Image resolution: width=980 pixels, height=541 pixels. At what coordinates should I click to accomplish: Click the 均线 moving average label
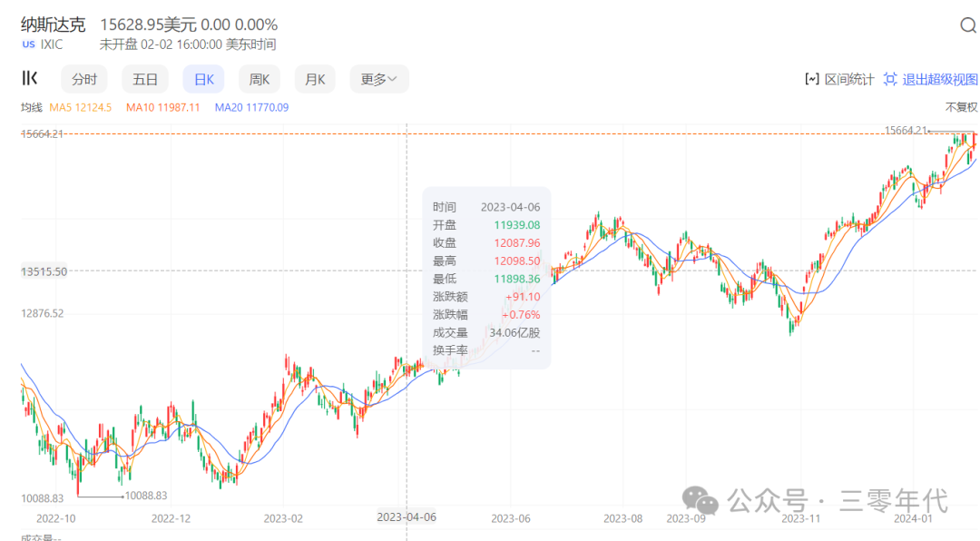click(31, 108)
